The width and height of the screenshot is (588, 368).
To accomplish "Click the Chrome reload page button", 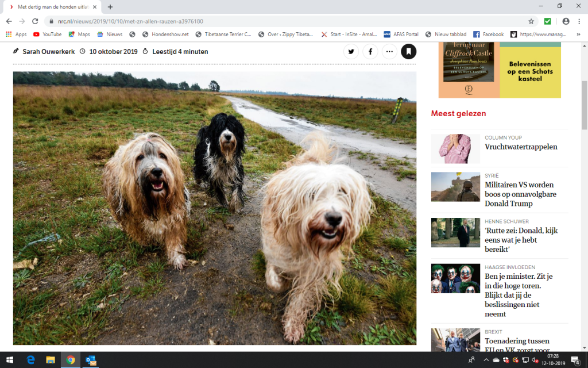I will pos(35,21).
